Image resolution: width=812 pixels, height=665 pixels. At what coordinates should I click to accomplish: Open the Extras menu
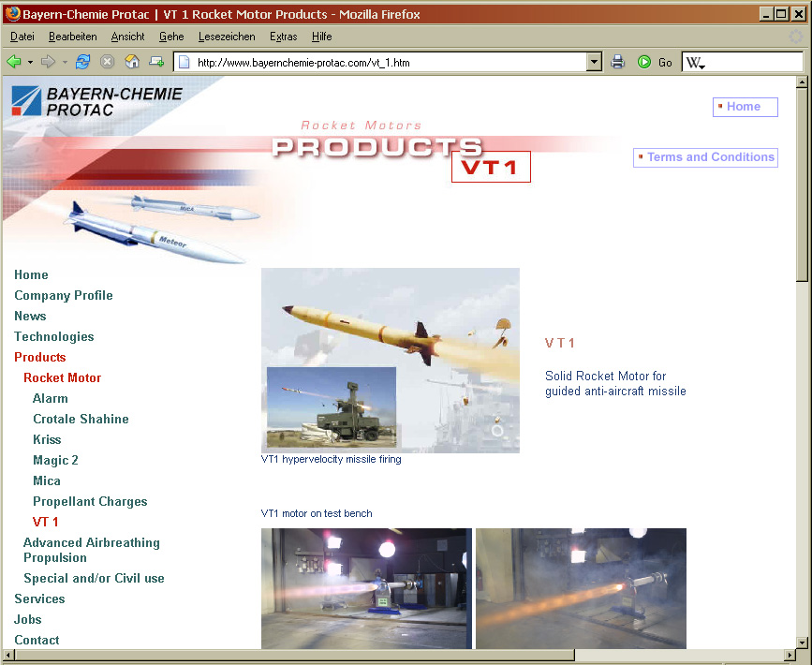point(283,37)
